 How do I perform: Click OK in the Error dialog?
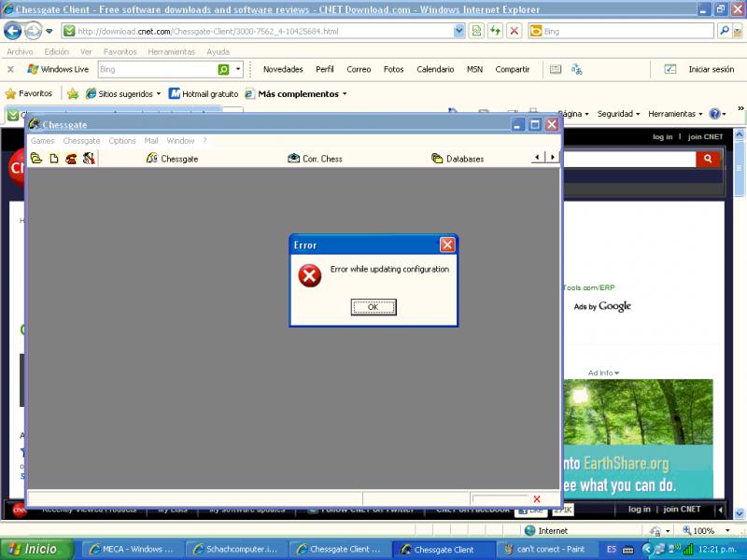point(373,307)
